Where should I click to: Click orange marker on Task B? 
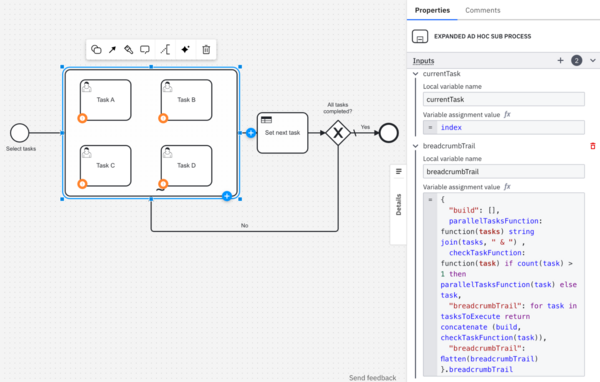(x=163, y=118)
